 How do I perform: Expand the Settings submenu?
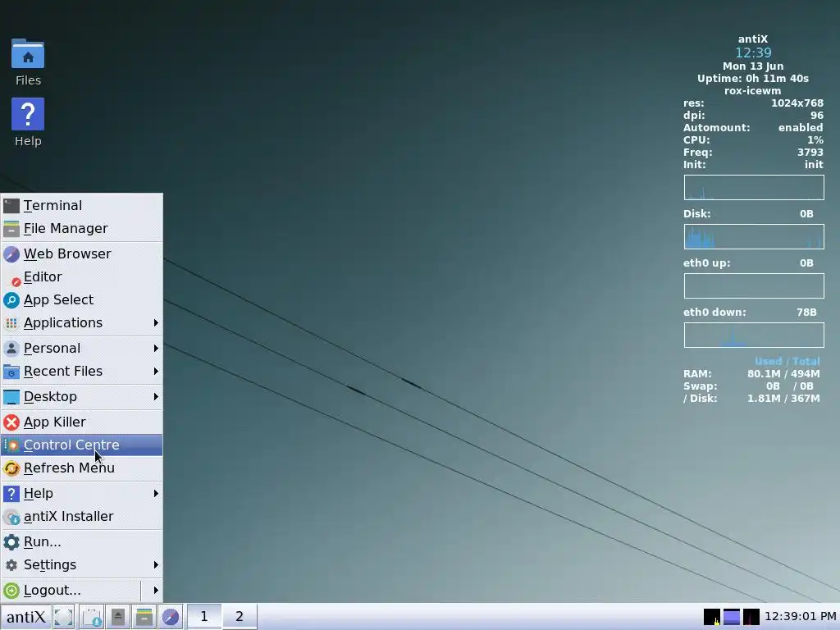pyautogui.click(x=81, y=565)
